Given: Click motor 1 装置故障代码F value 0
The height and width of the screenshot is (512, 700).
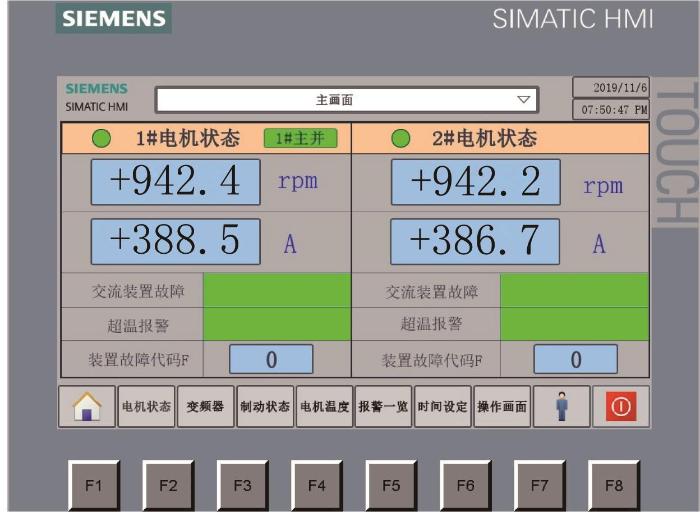Looking at the screenshot, I should tap(271, 359).
